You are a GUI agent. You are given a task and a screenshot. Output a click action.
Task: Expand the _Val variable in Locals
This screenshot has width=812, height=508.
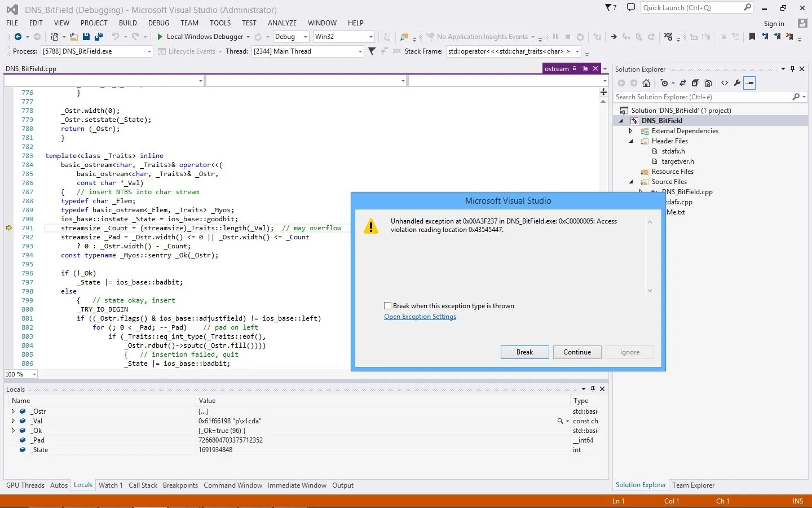click(x=13, y=421)
